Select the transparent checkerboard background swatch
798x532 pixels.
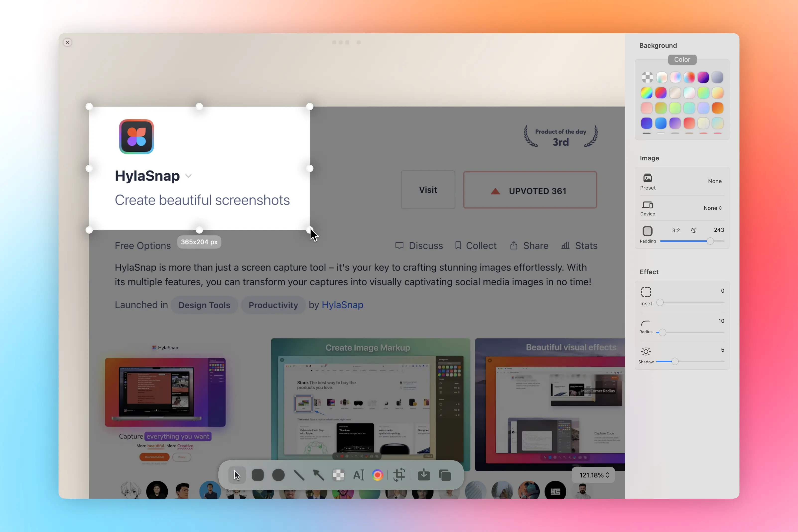tap(647, 77)
